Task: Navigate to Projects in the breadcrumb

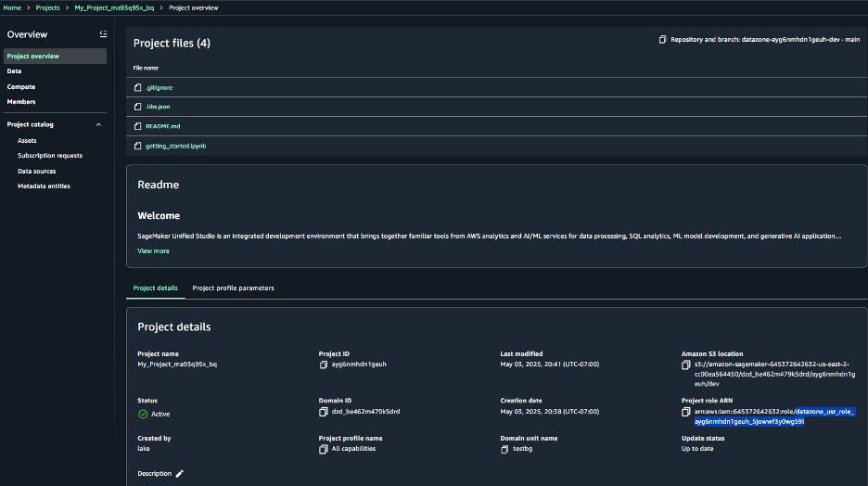Action: (47, 7)
